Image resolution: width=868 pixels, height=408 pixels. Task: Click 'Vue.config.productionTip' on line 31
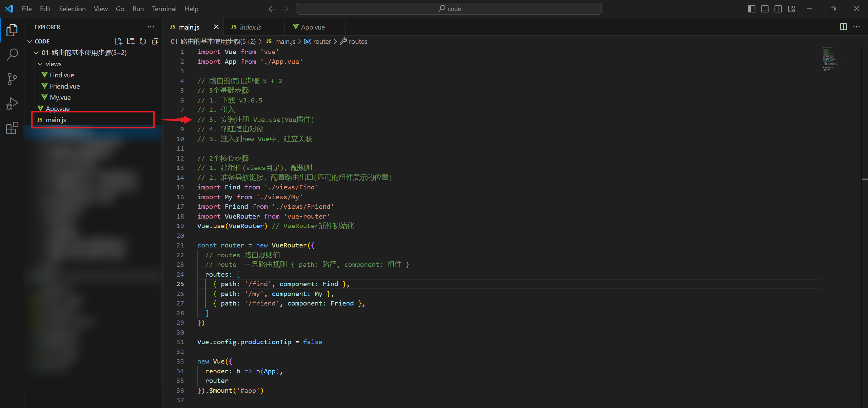coord(244,342)
